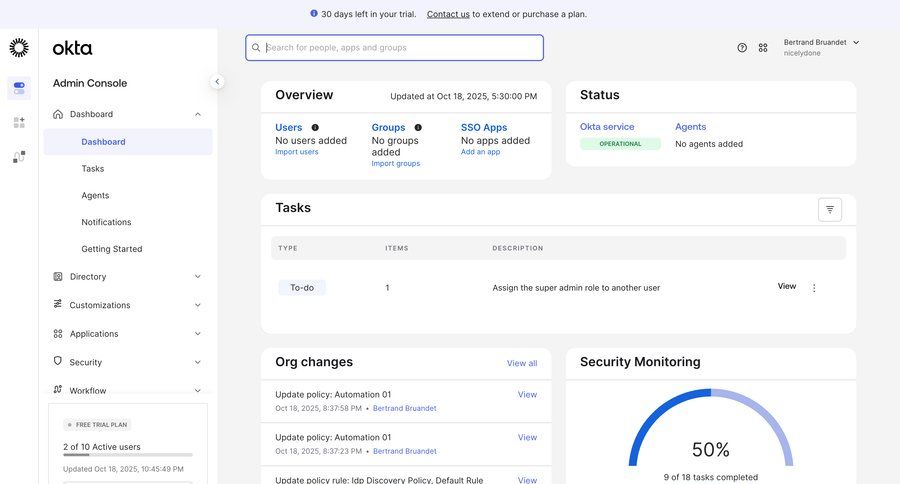The height and width of the screenshot is (484, 900).
Task: Open the apps grid icon in header
Action: 763,48
